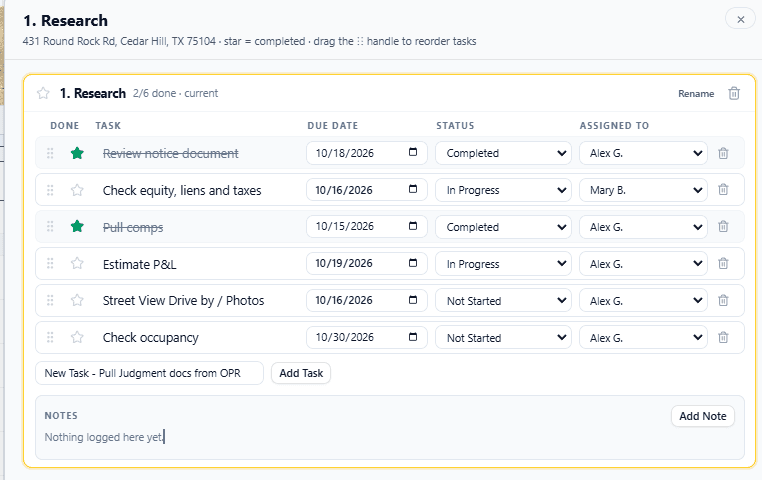Open calendar picker for 10/15/2026 date
This screenshot has width=762, height=480.
[413, 226]
